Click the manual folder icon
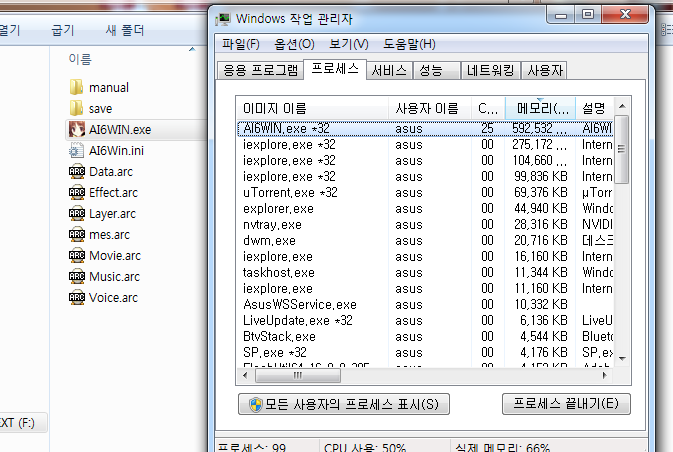 pos(76,87)
